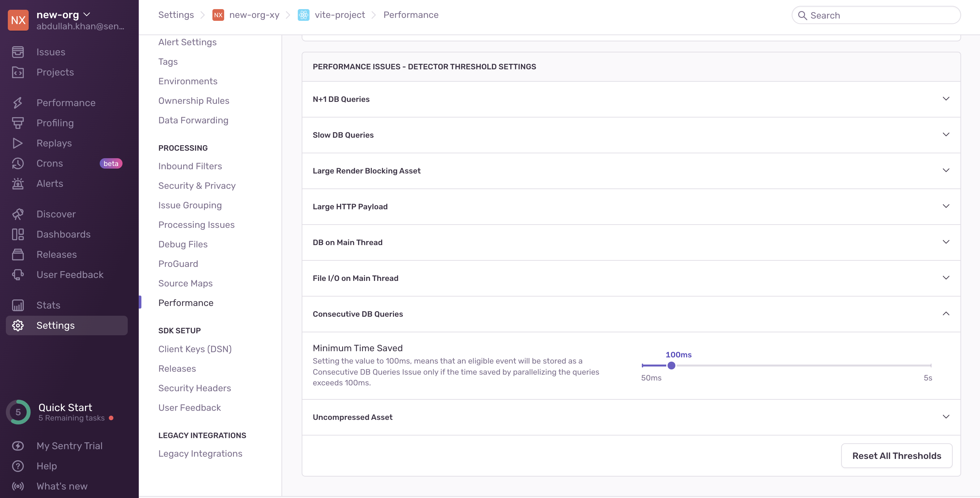
Task: Expand Slow DB Queries settings
Action: (946, 134)
